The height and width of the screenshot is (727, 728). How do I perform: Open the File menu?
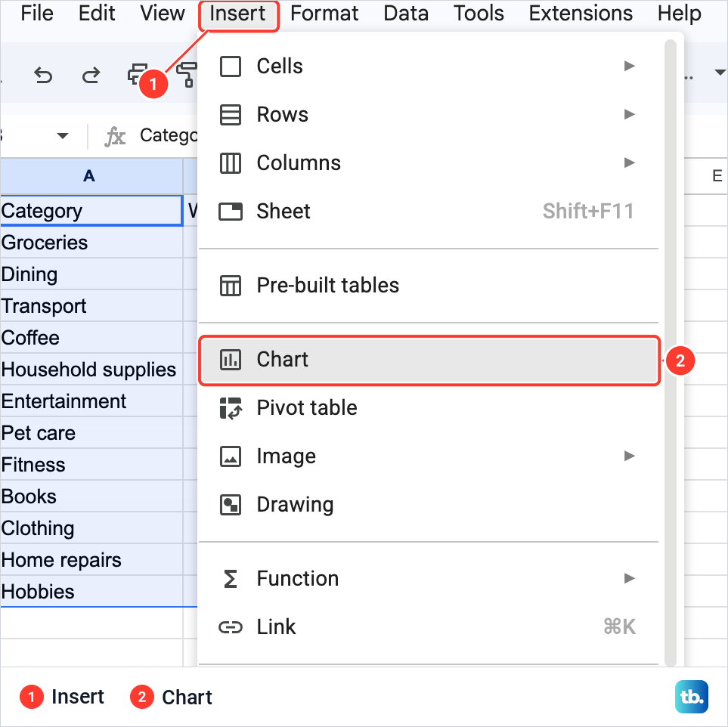click(x=37, y=14)
